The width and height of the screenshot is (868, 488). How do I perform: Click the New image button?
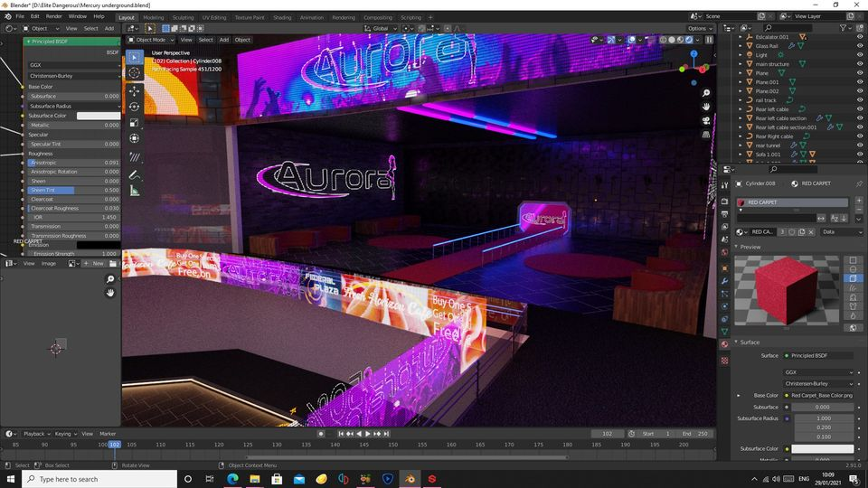pos(94,263)
